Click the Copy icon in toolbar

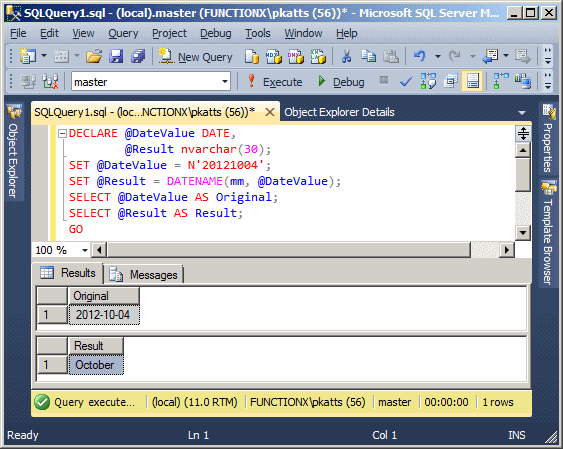coord(368,56)
